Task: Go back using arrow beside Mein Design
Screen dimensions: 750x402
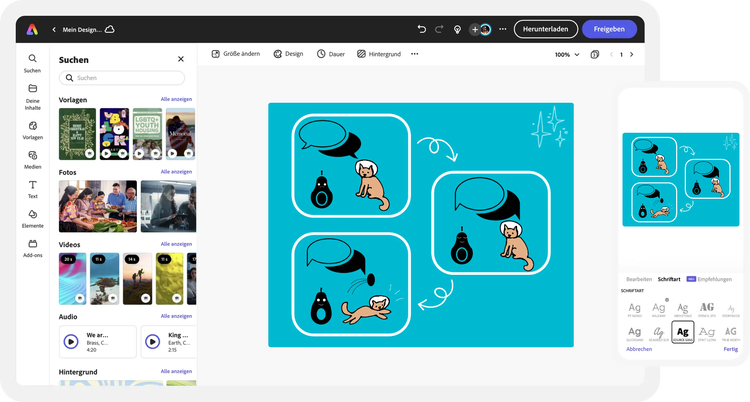Action: 54,30
